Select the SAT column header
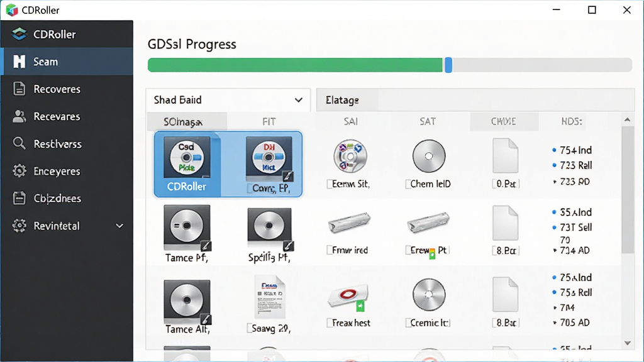The width and height of the screenshot is (644, 362). [428, 121]
